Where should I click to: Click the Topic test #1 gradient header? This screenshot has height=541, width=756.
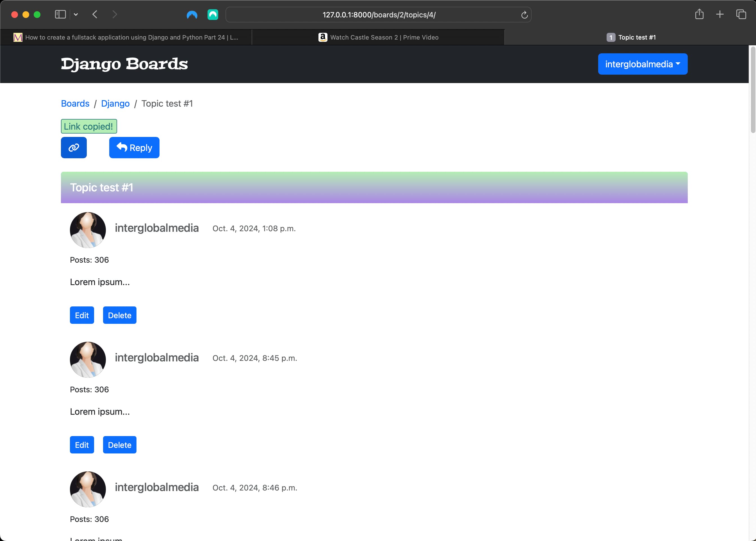click(374, 187)
